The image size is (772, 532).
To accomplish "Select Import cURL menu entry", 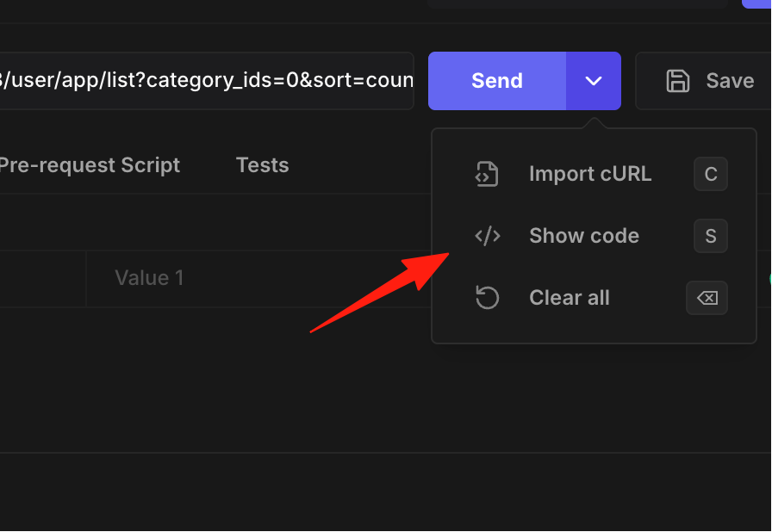I will pos(594,174).
